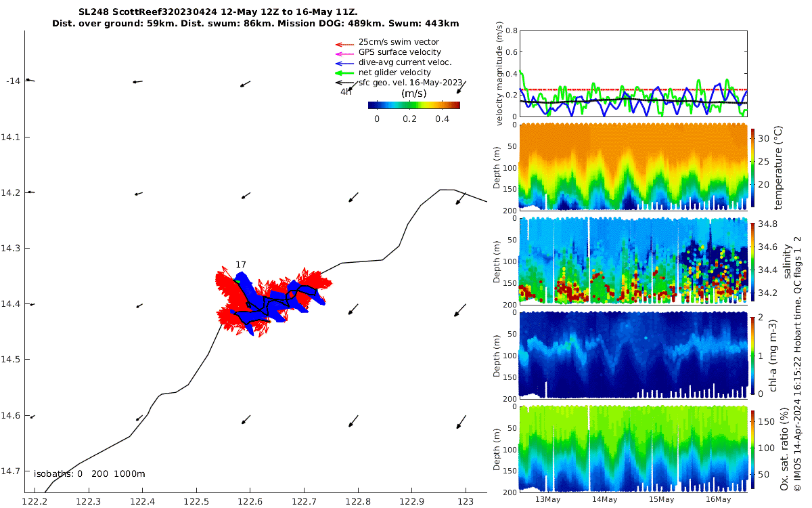Viewport: 812px width, 508px height.
Task: Click the black sfc geo. vel. legend arrow
Action: click(344, 83)
